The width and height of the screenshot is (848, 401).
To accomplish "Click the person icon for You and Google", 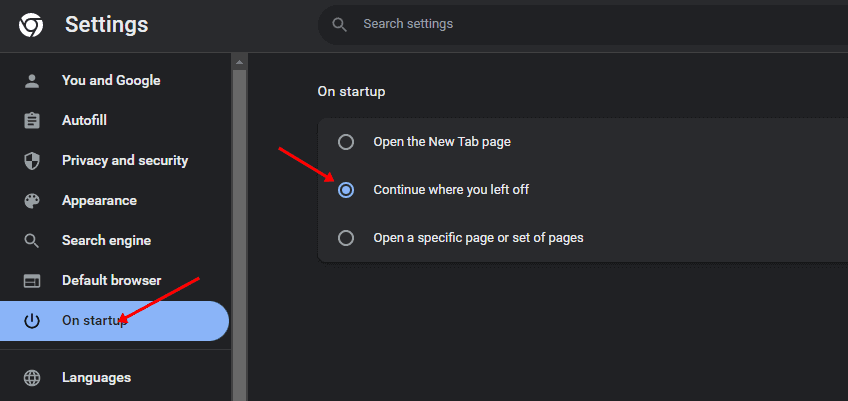I will point(32,81).
